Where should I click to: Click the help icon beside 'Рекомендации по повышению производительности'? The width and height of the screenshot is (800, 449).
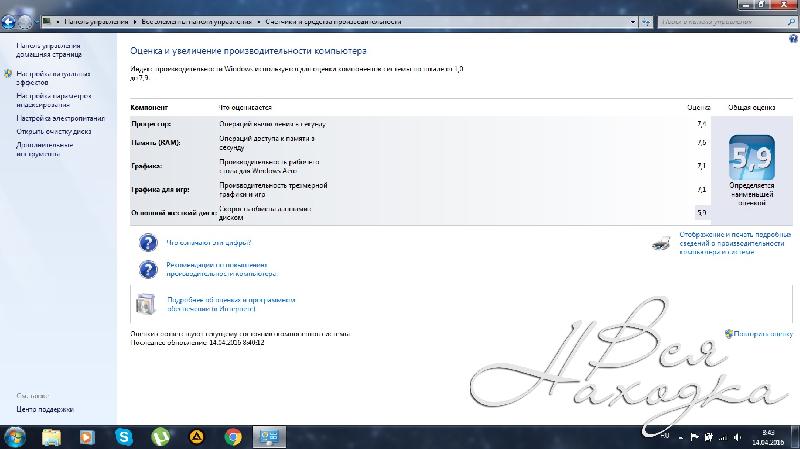point(148,269)
